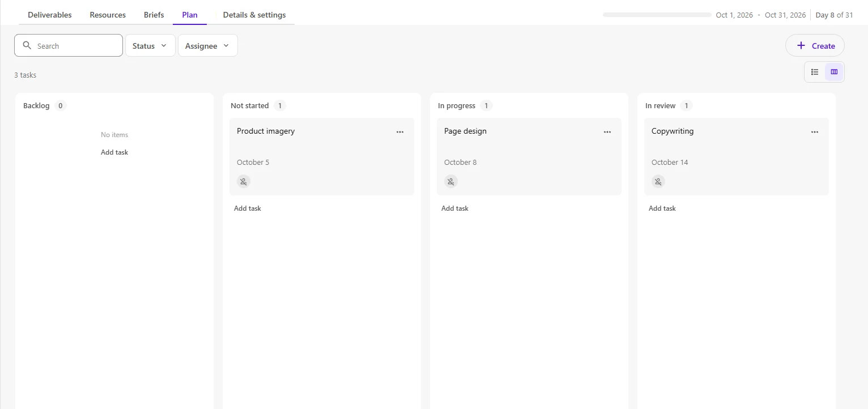This screenshot has width=868, height=409.
Task: Click the Create button
Action: pos(815,45)
